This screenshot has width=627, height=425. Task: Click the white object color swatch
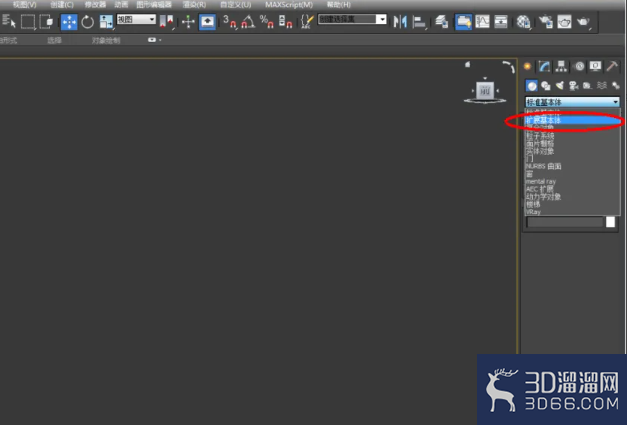[x=610, y=222]
